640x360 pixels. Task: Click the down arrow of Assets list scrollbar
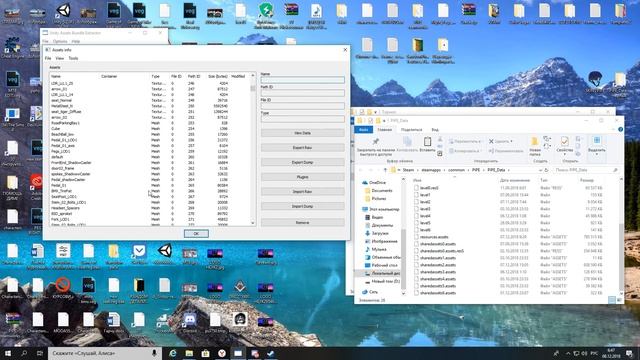click(253, 223)
